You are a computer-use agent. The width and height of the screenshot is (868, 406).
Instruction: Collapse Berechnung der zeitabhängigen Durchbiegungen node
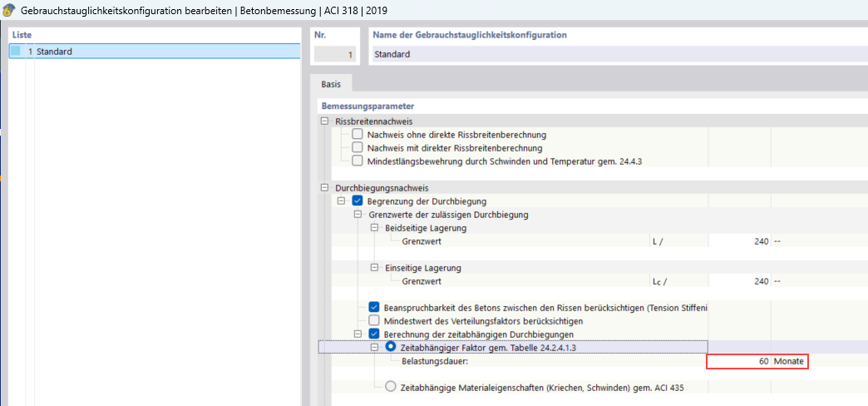pos(358,334)
